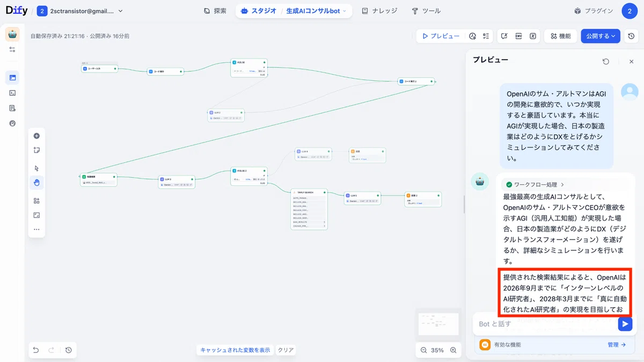This screenshot has height=362, width=644.
Task: Open version history icon beside publish button
Action: [x=632, y=36]
